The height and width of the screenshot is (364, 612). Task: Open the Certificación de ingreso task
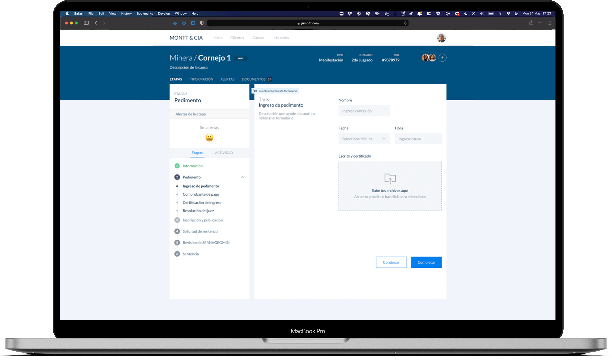[x=202, y=203]
